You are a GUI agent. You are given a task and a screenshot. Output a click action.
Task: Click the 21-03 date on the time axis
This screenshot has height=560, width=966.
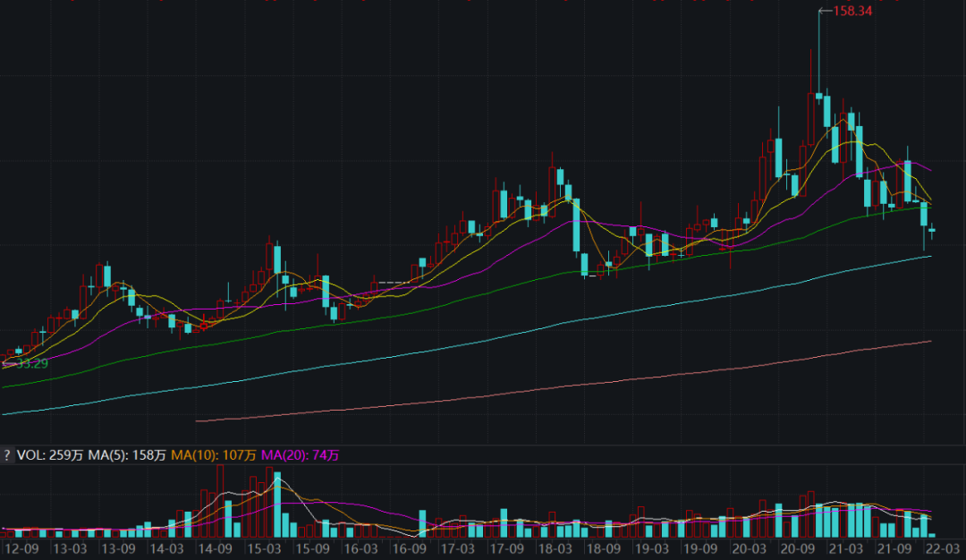[846, 548]
